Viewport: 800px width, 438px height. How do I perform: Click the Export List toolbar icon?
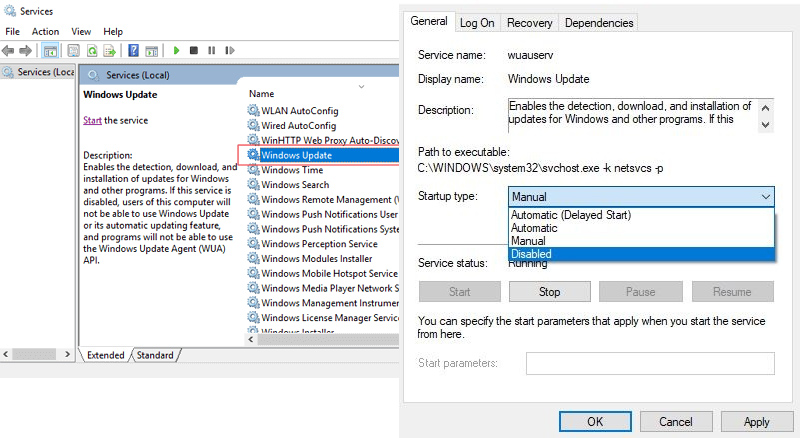(x=109, y=51)
